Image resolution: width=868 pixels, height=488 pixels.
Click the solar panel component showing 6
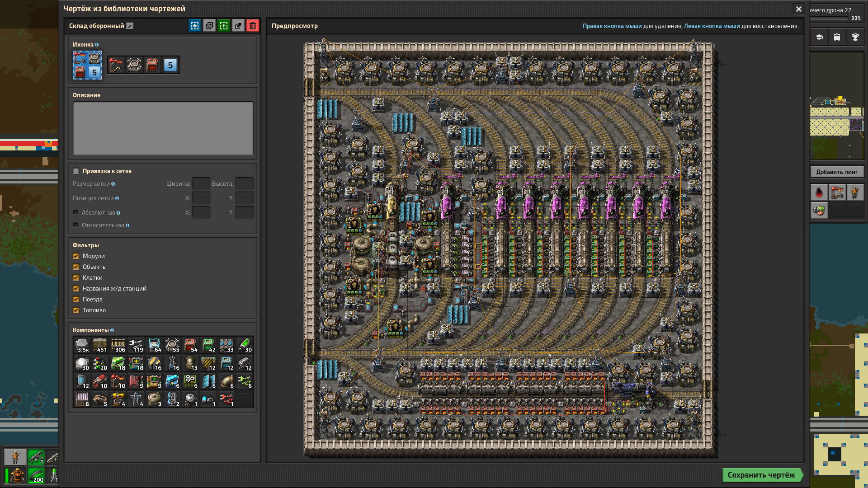click(208, 381)
